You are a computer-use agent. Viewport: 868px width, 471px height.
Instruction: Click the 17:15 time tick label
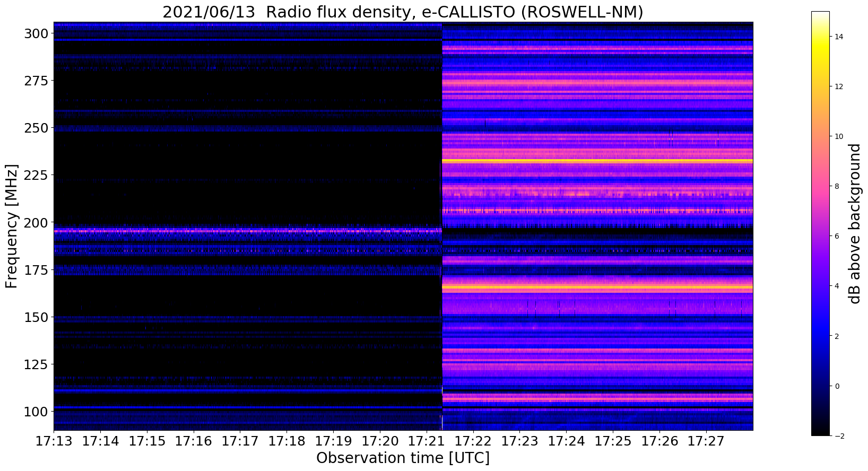coord(147,441)
